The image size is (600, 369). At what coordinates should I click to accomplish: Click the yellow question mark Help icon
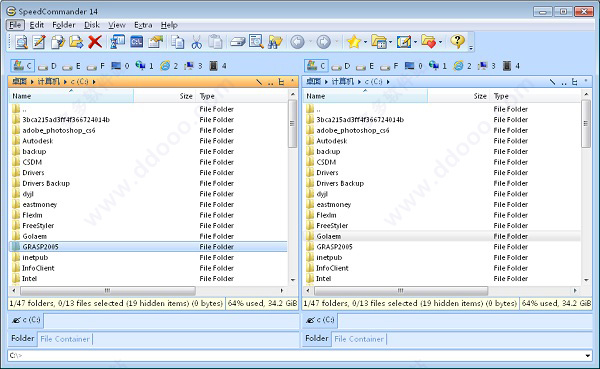[457, 41]
